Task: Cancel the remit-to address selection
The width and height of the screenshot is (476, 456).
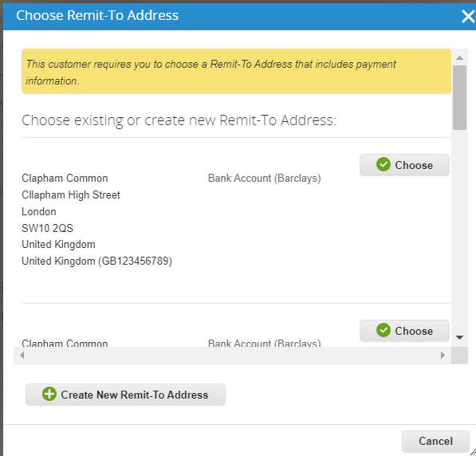Action: coord(435,442)
